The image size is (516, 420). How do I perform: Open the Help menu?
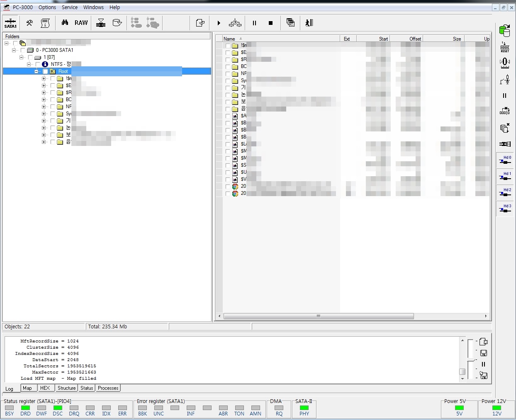coord(114,7)
